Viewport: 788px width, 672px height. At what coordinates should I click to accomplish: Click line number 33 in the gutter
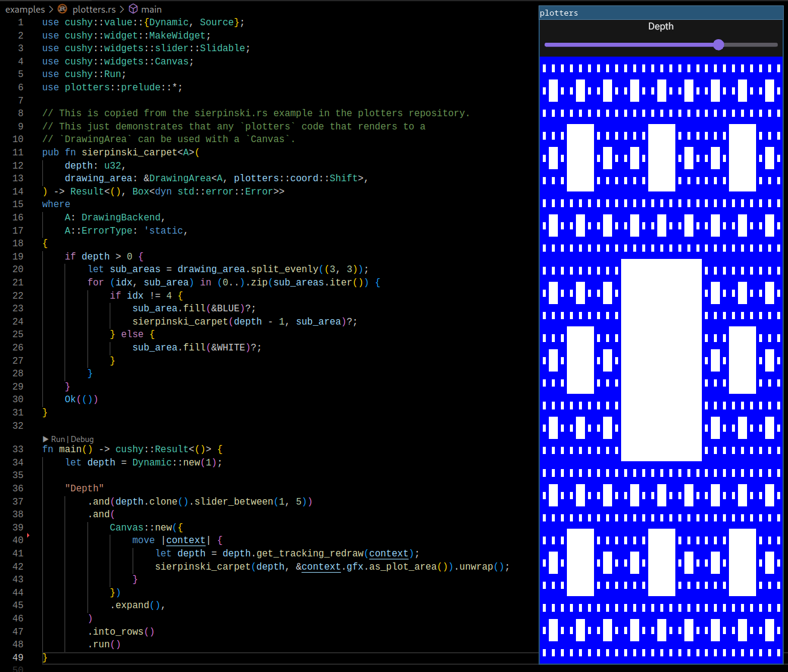(x=17, y=449)
